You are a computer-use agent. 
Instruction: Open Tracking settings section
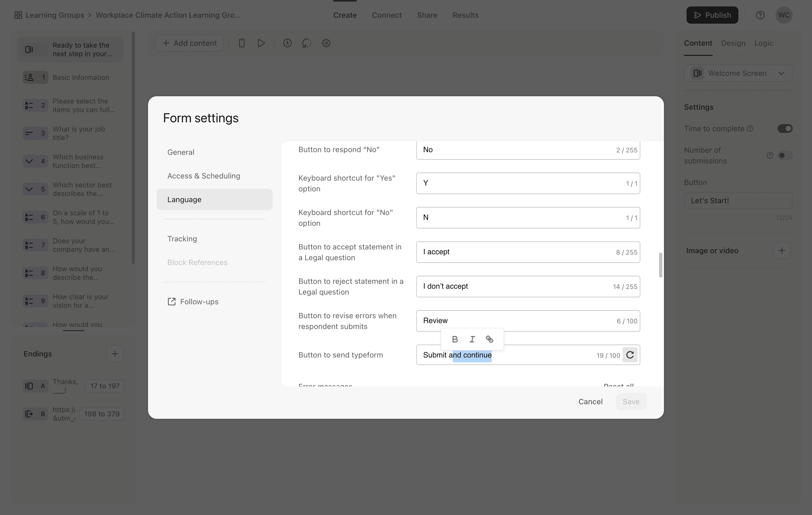point(214,239)
